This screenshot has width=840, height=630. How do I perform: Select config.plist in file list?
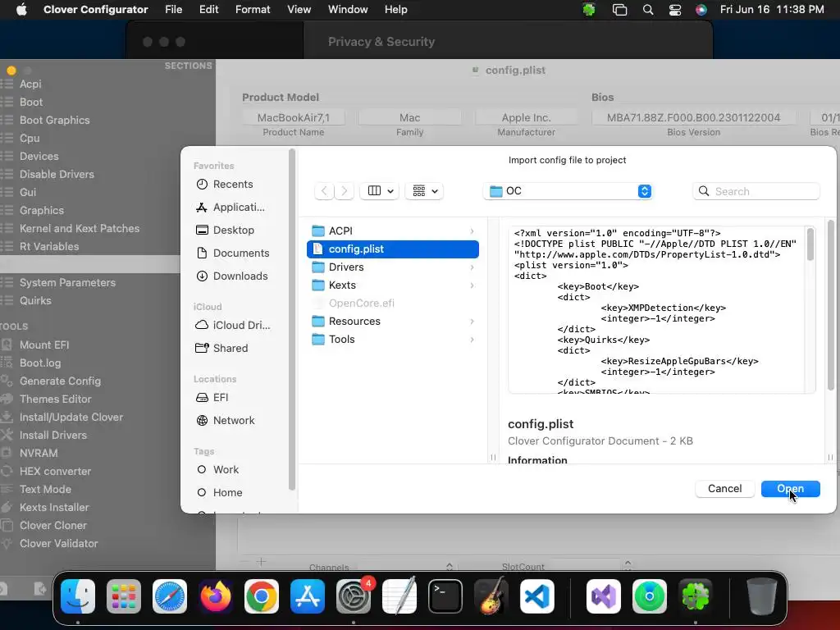pyautogui.click(x=393, y=249)
